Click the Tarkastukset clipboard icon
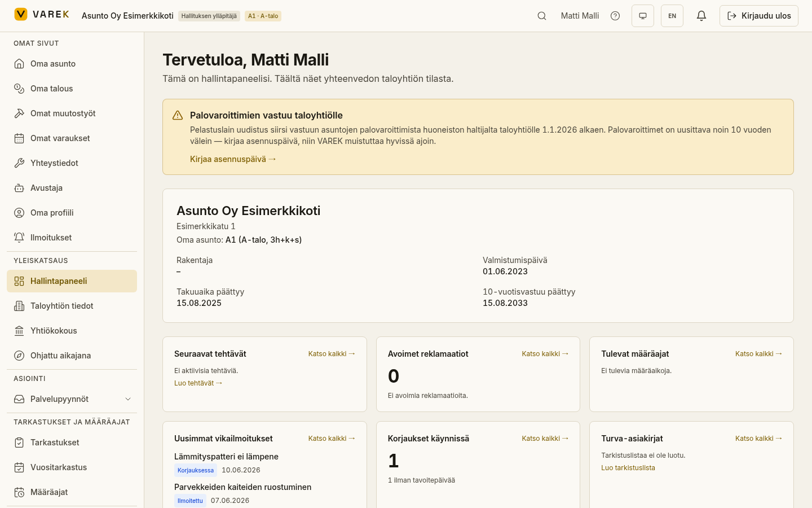 [19, 443]
